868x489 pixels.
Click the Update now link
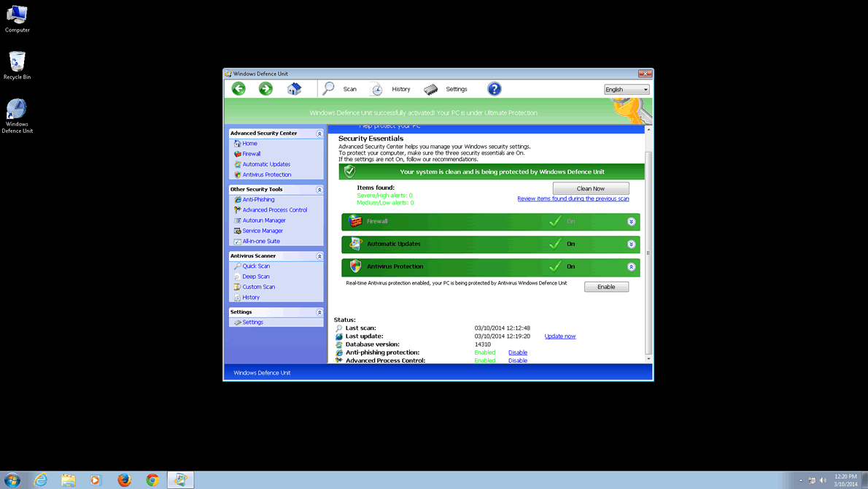(x=559, y=336)
